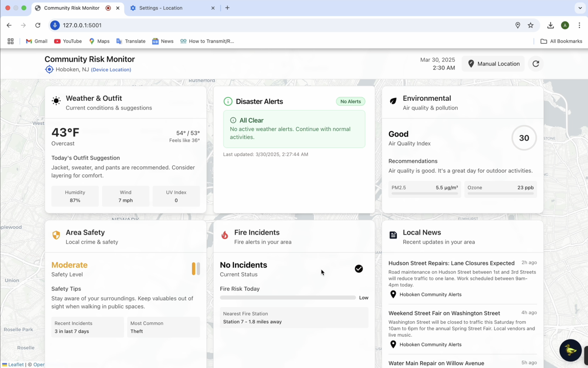Click the dashboard refresh icon button
588x368 pixels.
click(x=536, y=64)
